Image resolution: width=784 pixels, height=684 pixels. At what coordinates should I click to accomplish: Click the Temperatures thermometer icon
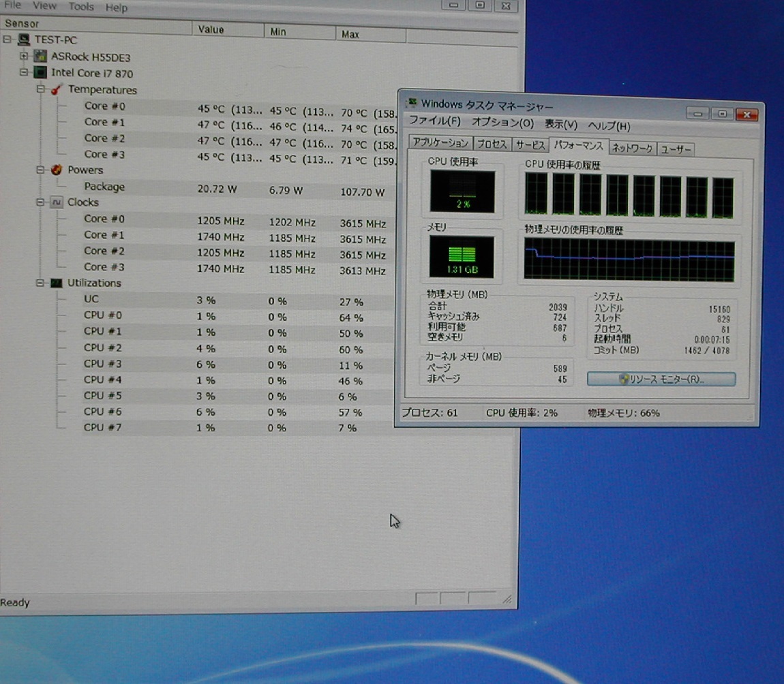pyautogui.click(x=56, y=89)
